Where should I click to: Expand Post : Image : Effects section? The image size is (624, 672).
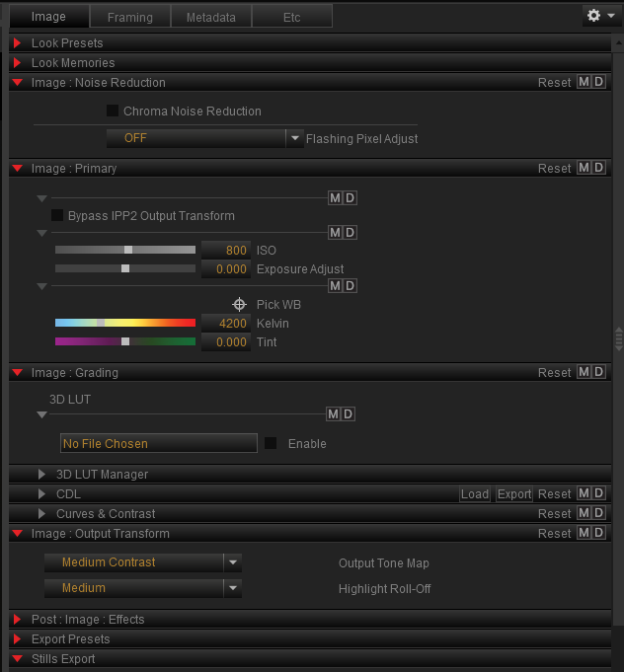[x=17, y=620]
